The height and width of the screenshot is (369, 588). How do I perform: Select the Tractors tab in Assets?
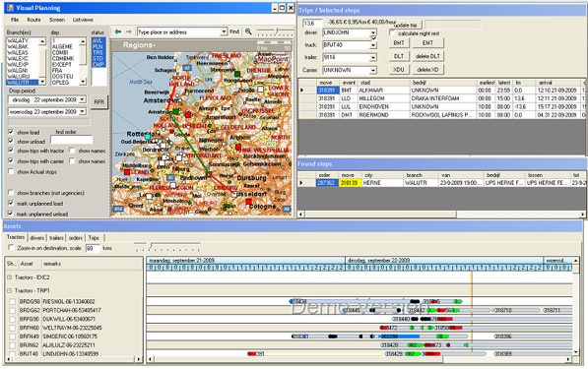coord(16,237)
